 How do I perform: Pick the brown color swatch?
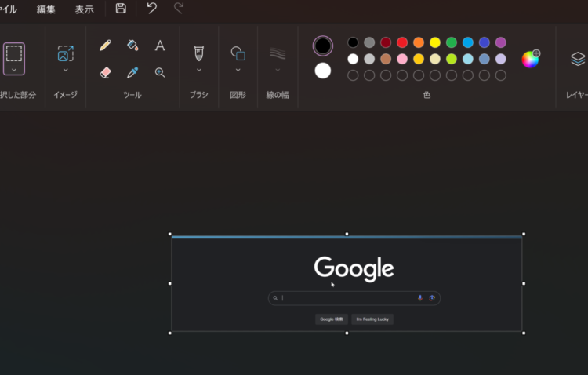(386, 59)
